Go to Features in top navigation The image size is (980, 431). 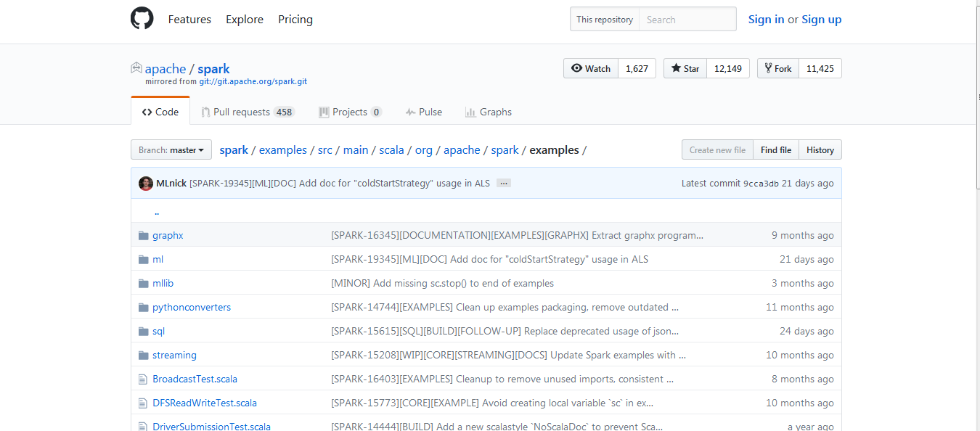coord(189,20)
